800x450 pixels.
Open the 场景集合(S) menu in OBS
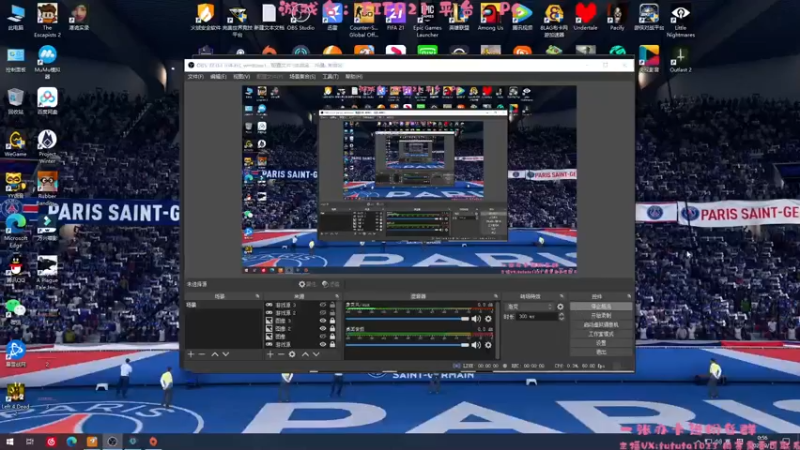click(303, 77)
